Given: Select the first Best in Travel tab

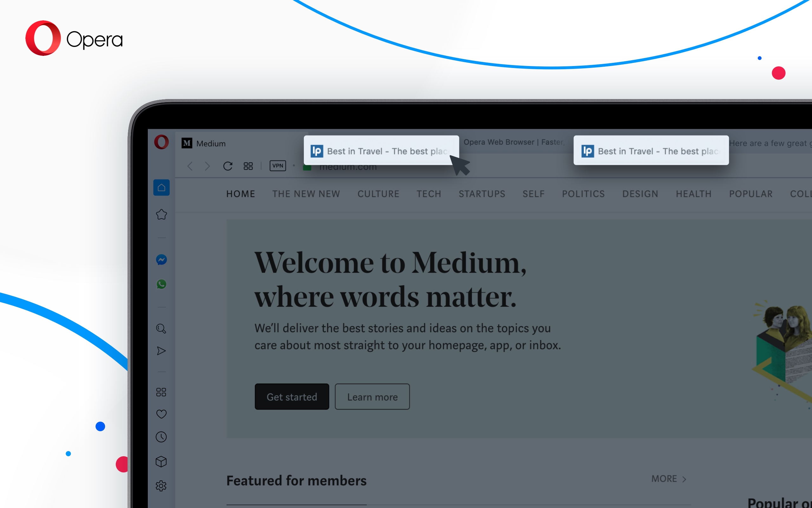Looking at the screenshot, I should coord(381,150).
